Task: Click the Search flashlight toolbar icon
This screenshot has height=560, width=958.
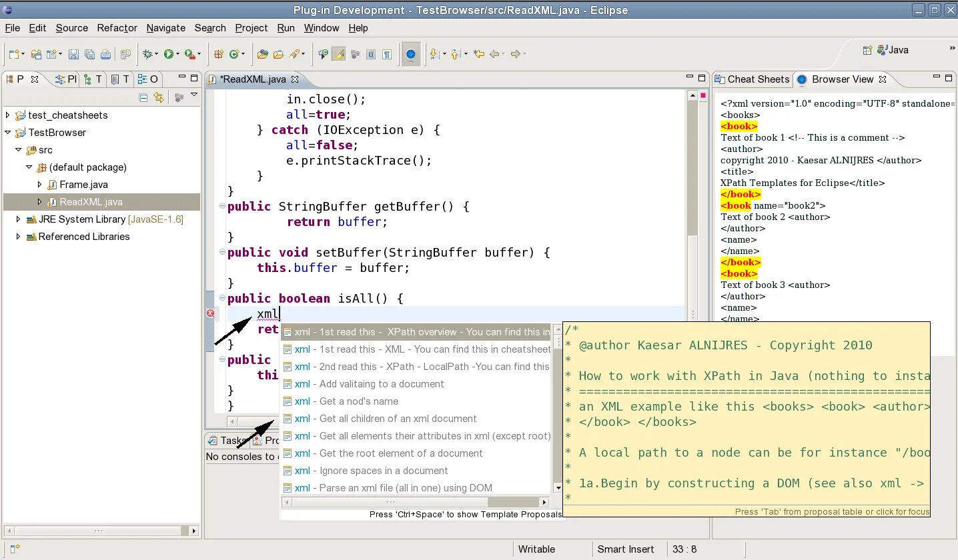Action: tap(294, 55)
